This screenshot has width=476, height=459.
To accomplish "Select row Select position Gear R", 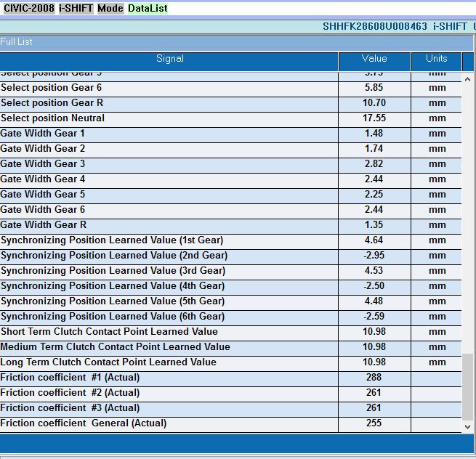I will [230, 103].
